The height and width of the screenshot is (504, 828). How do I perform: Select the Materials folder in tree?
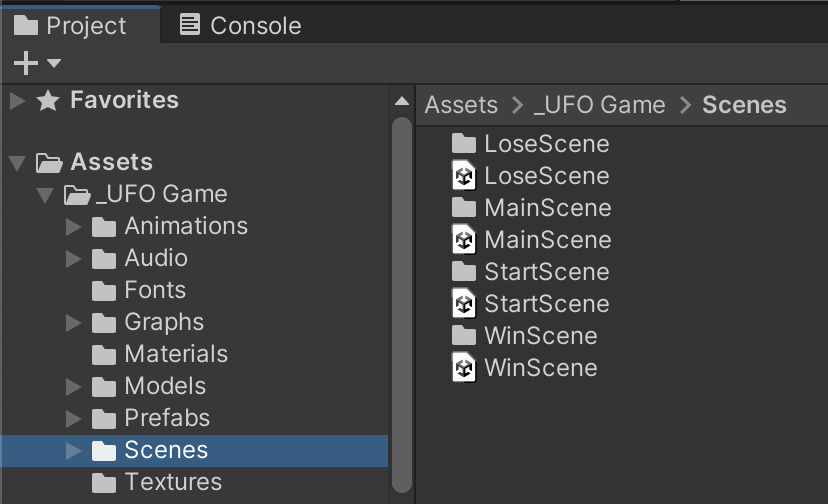pos(175,354)
